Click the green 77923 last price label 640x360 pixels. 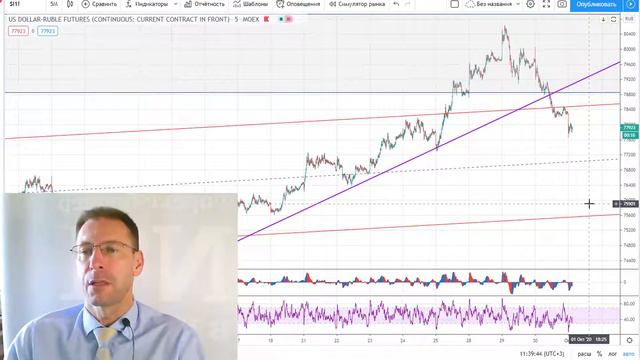629,128
